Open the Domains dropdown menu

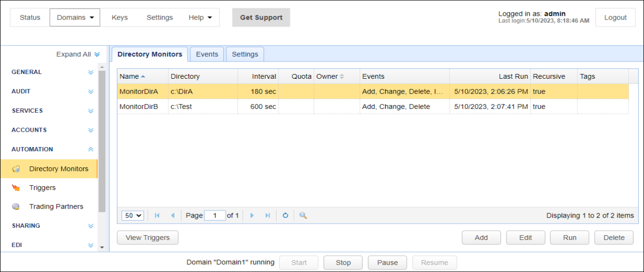(75, 18)
